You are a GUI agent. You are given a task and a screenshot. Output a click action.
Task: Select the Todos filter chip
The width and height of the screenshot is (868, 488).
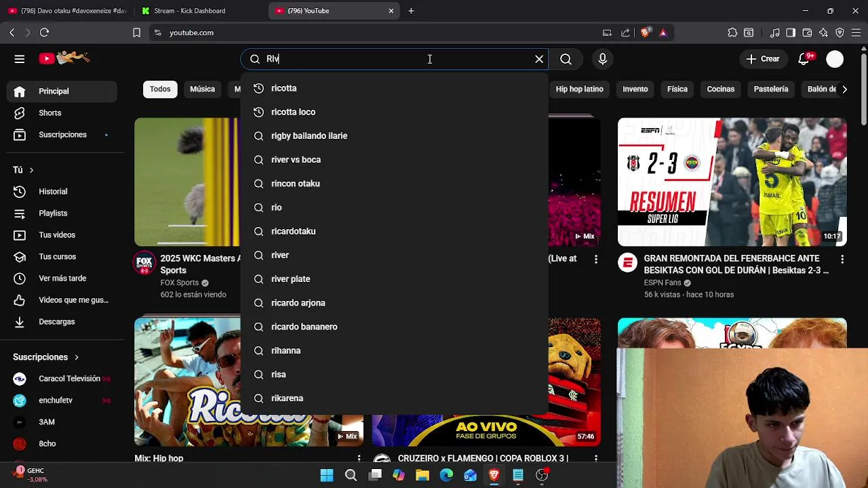click(x=160, y=89)
